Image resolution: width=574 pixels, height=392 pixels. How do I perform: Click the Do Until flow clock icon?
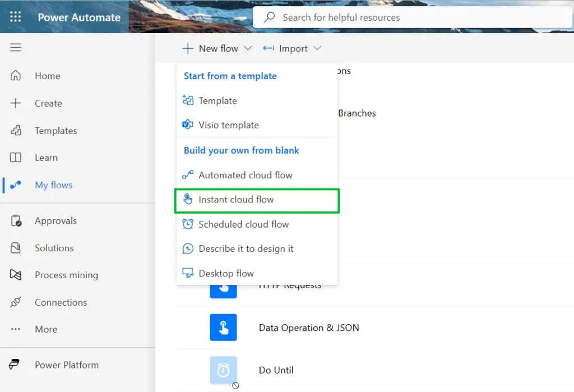point(223,370)
